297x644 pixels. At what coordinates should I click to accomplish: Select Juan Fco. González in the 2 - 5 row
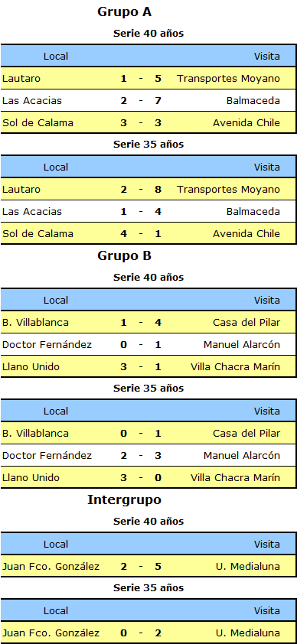click(51, 567)
